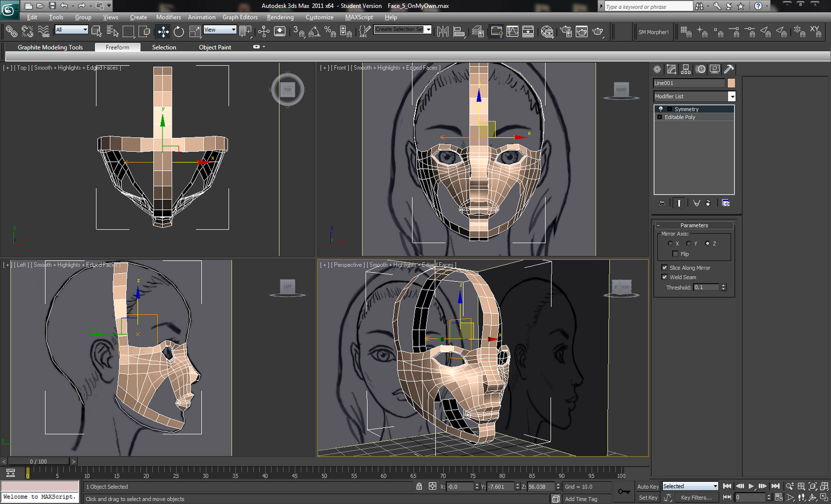Image resolution: width=831 pixels, height=504 pixels.
Task: Toggle the Weld Seam checkbox
Action: (664, 277)
